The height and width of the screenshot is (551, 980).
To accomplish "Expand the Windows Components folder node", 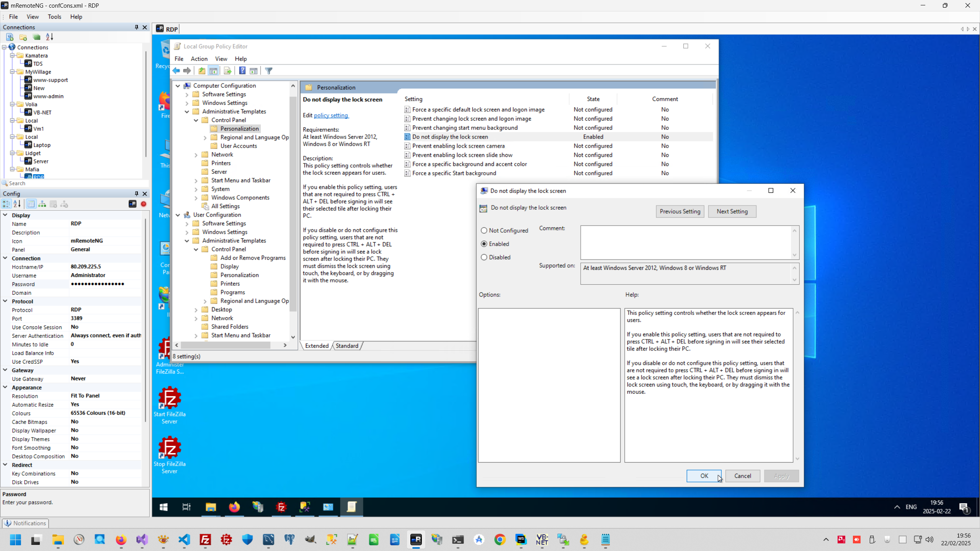I will coord(196,198).
